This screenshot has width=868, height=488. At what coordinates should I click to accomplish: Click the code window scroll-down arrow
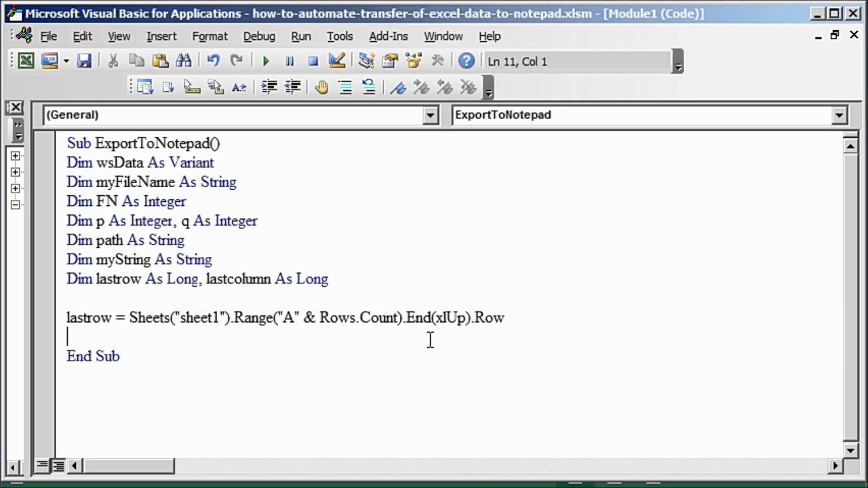coord(850,450)
